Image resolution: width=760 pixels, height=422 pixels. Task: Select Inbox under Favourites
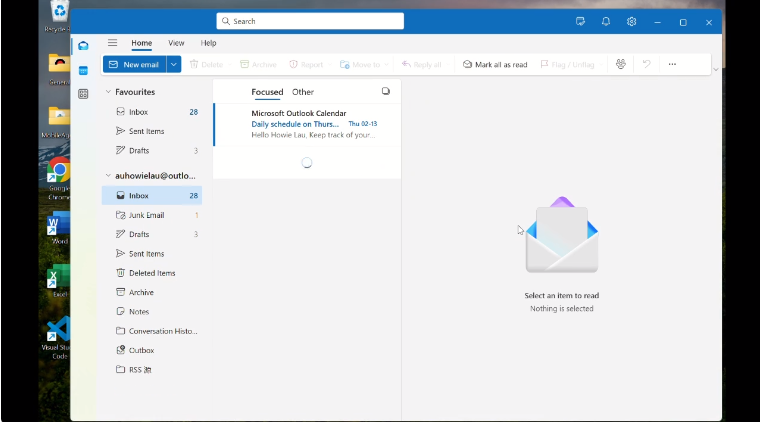[152, 112]
